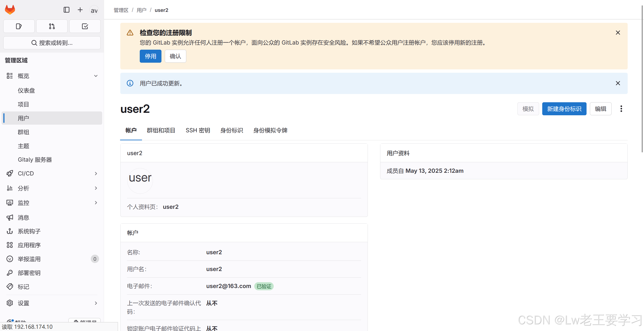Open the to-do list shortcut icon

click(85, 26)
